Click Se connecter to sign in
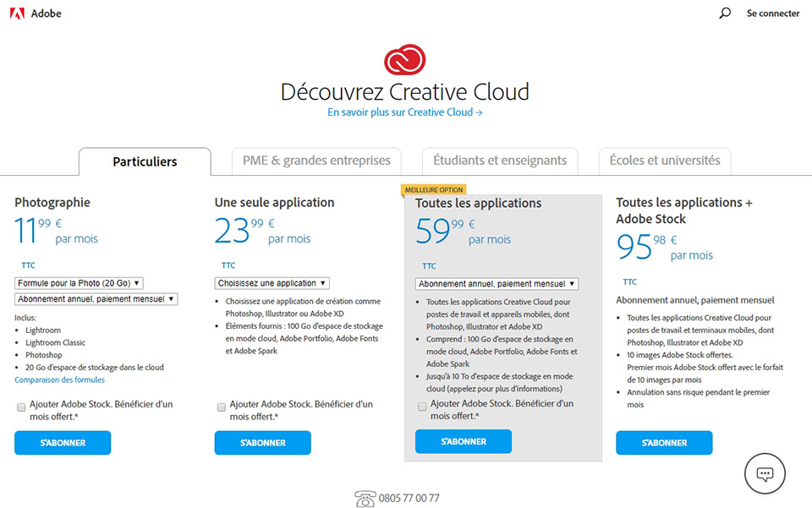812x508 pixels. (772, 14)
